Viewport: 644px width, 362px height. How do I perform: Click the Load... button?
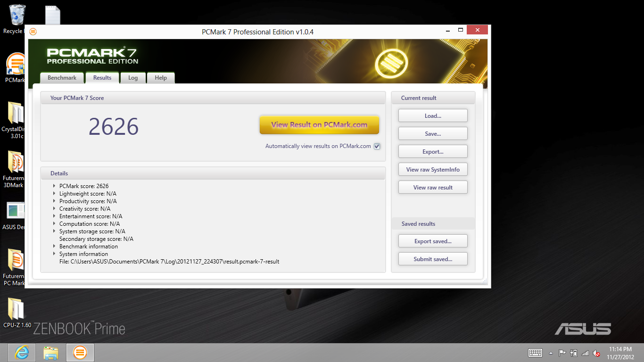pyautogui.click(x=433, y=115)
